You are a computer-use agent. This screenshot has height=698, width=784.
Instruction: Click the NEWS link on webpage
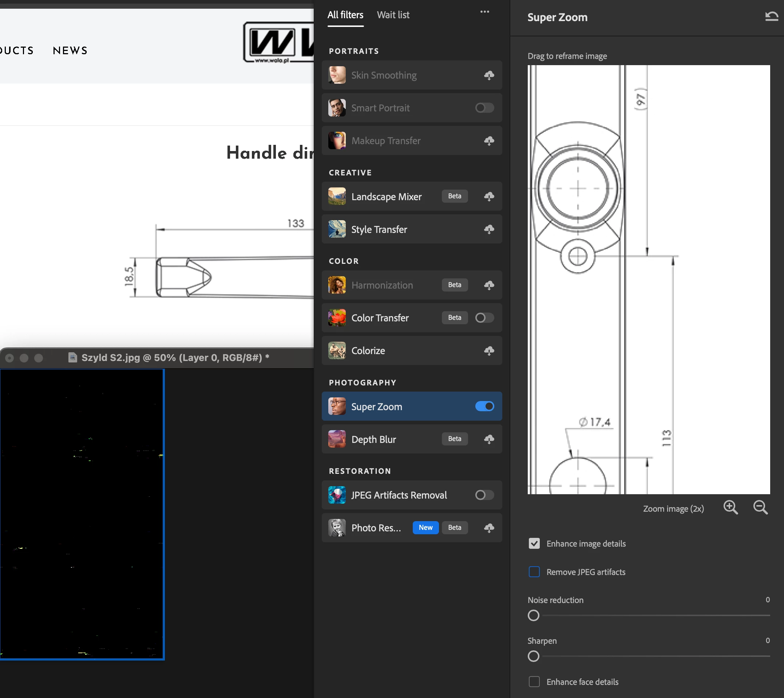pos(70,51)
